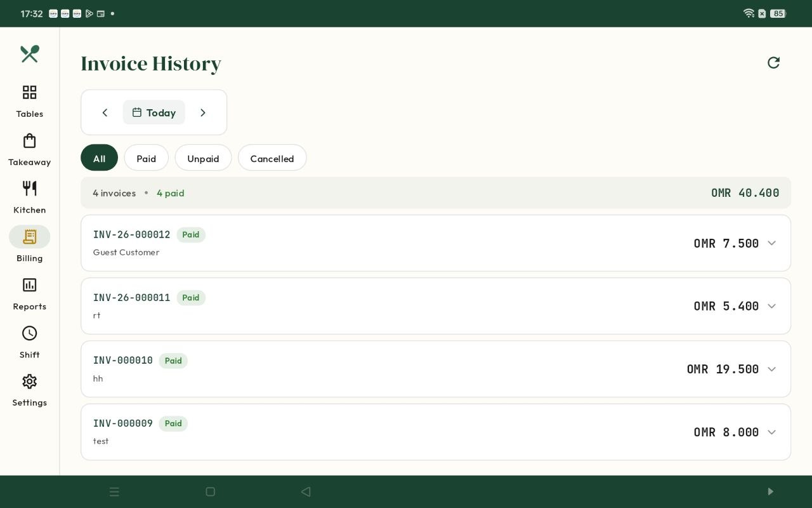The image size is (812, 508).
Task: Expand invoice INV-26-000012 details
Action: point(771,243)
